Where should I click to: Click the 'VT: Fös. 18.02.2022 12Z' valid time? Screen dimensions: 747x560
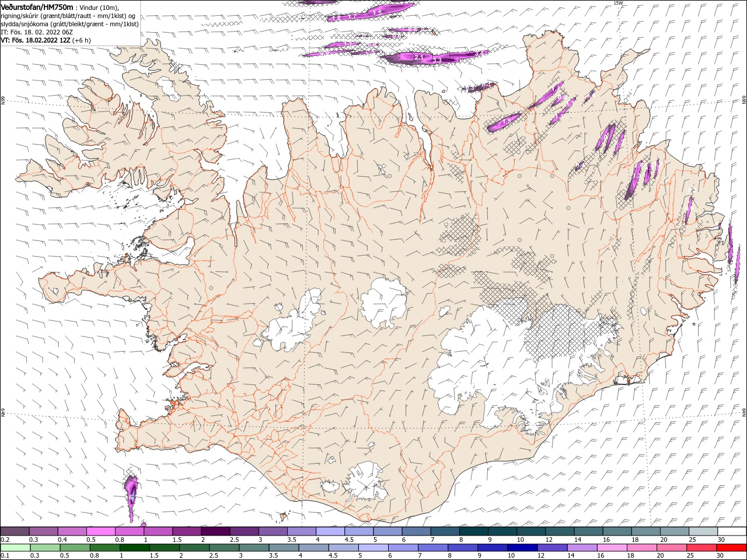(35, 40)
